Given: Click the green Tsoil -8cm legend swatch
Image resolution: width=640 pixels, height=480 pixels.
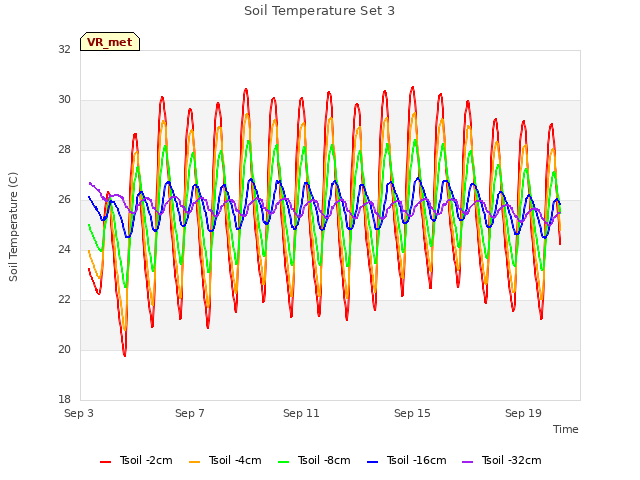Looking at the screenshot, I should click(x=284, y=462).
